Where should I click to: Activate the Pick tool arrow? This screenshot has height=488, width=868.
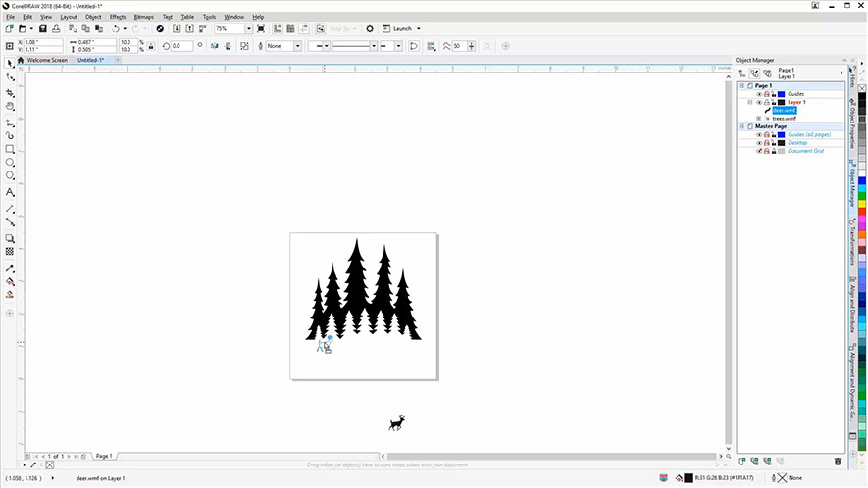(10, 63)
